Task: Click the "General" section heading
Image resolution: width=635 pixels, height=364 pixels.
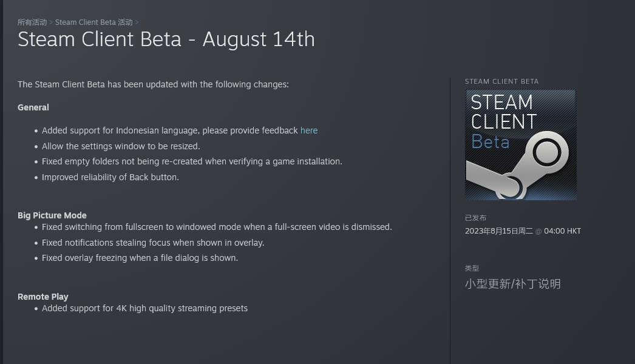Action: click(33, 107)
